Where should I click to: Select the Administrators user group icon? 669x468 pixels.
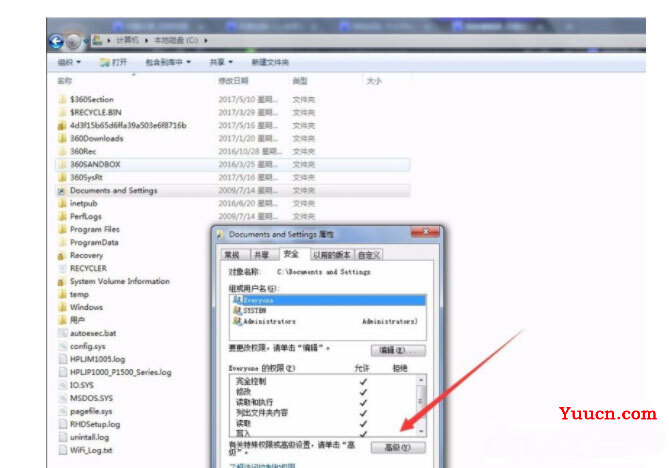point(238,321)
